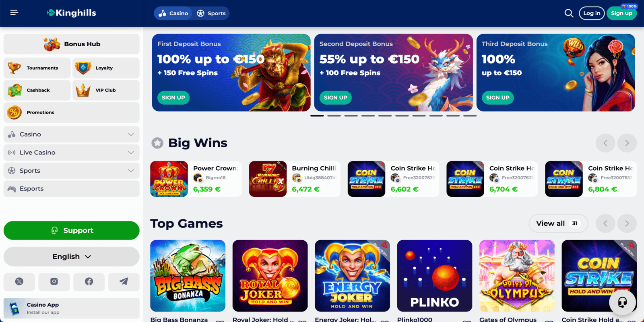Open the Facebook social icon
Image resolution: width=644 pixels, height=322 pixels.
tap(89, 282)
